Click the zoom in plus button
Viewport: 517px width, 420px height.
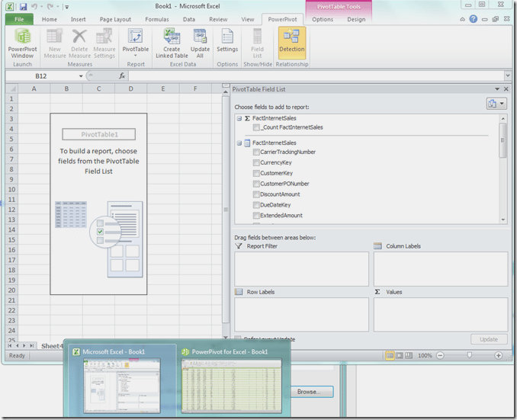[x=498, y=355]
